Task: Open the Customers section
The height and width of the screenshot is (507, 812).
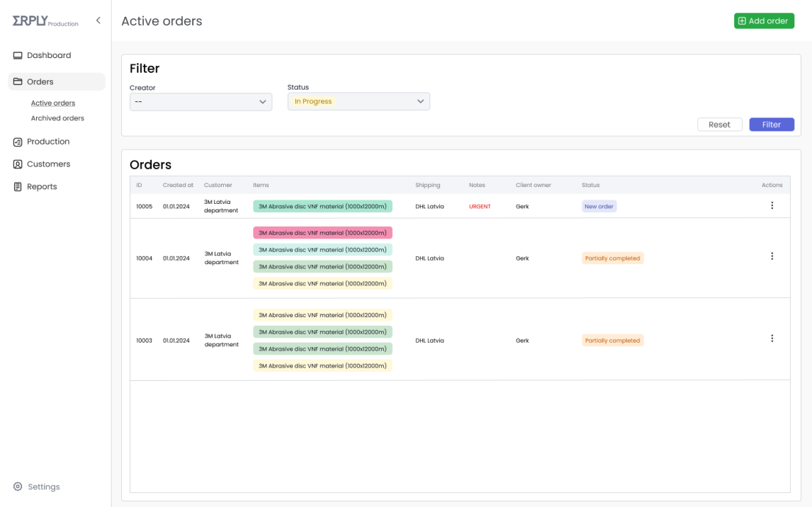Action: tap(48, 164)
